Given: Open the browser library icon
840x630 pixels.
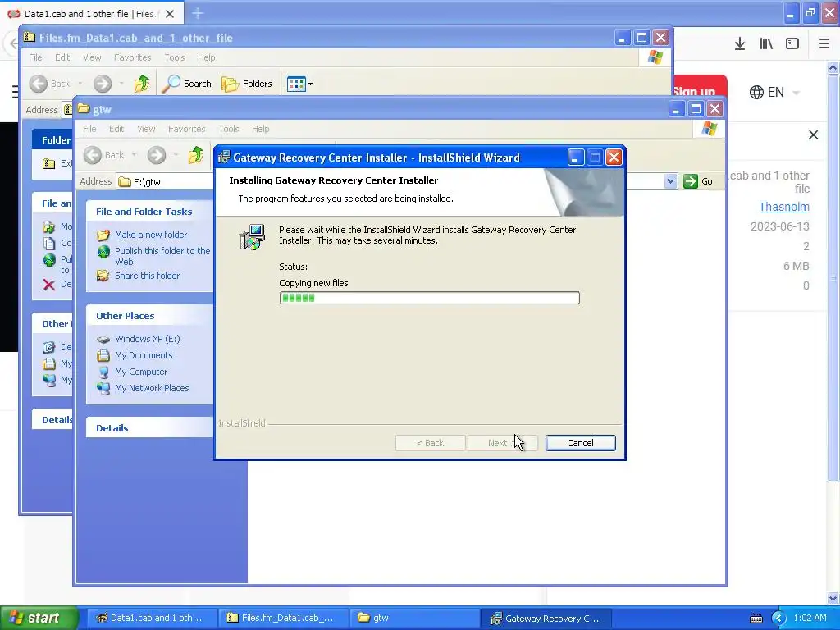Looking at the screenshot, I should (x=766, y=44).
